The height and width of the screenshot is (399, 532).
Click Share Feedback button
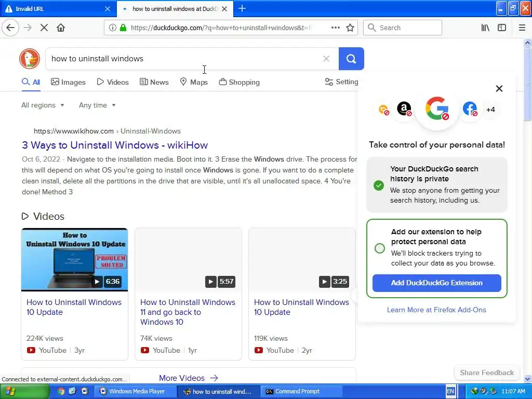click(487, 373)
